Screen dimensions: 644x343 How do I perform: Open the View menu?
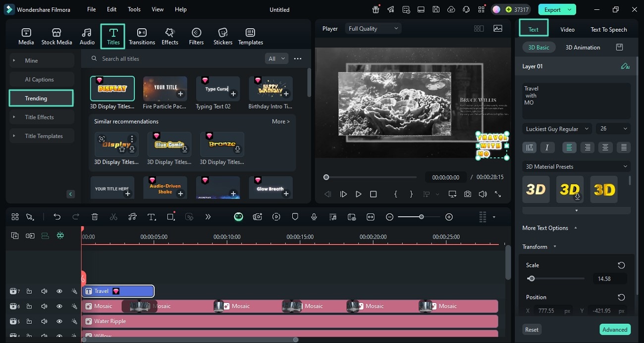pyautogui.click(x=158, y=9)
